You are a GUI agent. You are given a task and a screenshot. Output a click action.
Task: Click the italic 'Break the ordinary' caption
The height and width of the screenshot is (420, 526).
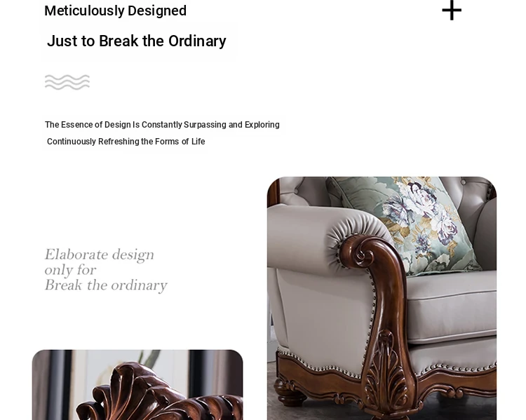106,285
